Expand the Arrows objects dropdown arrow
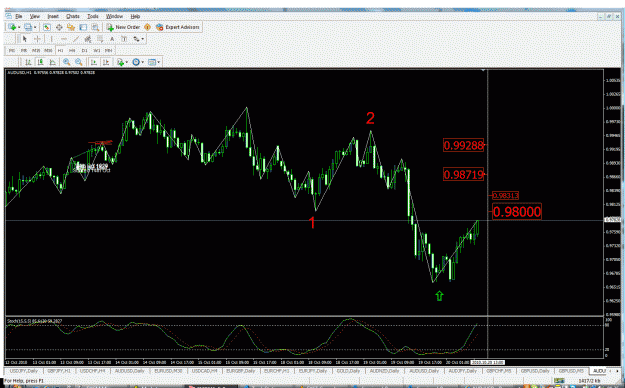This screenshot has height=388, width=625. pos(142,39)
